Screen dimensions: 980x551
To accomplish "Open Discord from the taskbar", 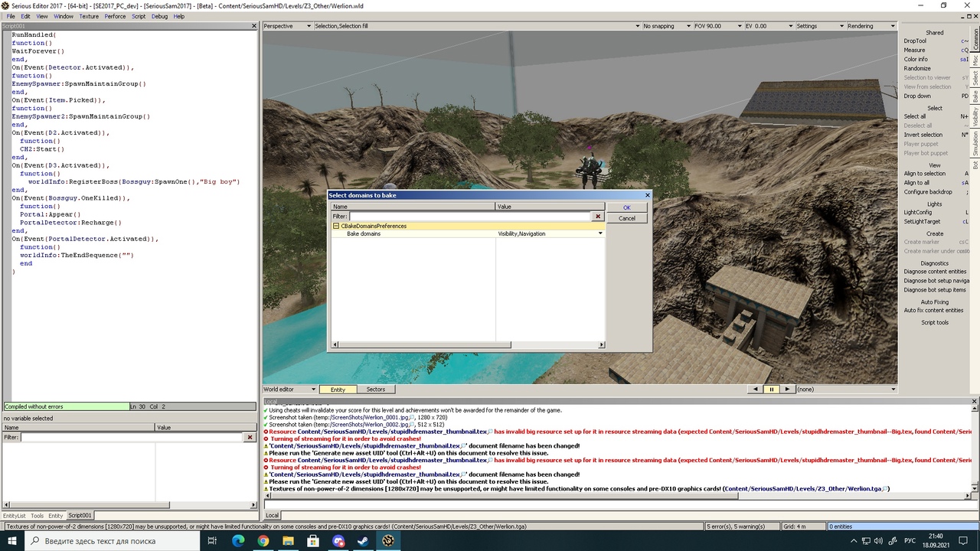I will [x=338, y=541].
